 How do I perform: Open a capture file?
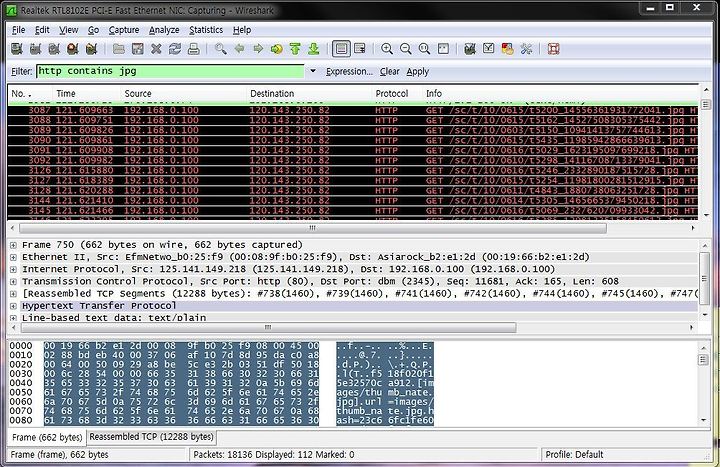(119, 49)
